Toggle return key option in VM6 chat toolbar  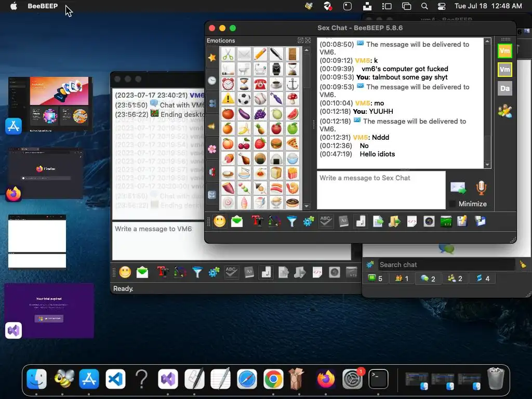pos(267,272)
